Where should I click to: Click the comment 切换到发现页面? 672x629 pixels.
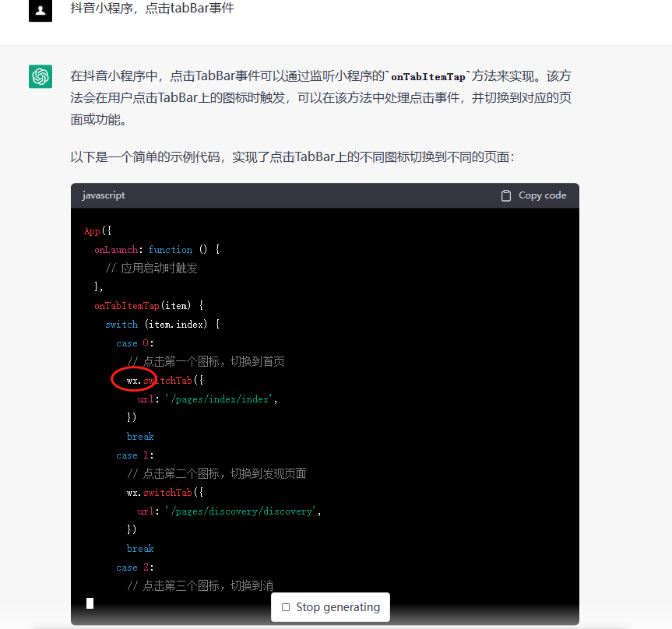[216, 474]
